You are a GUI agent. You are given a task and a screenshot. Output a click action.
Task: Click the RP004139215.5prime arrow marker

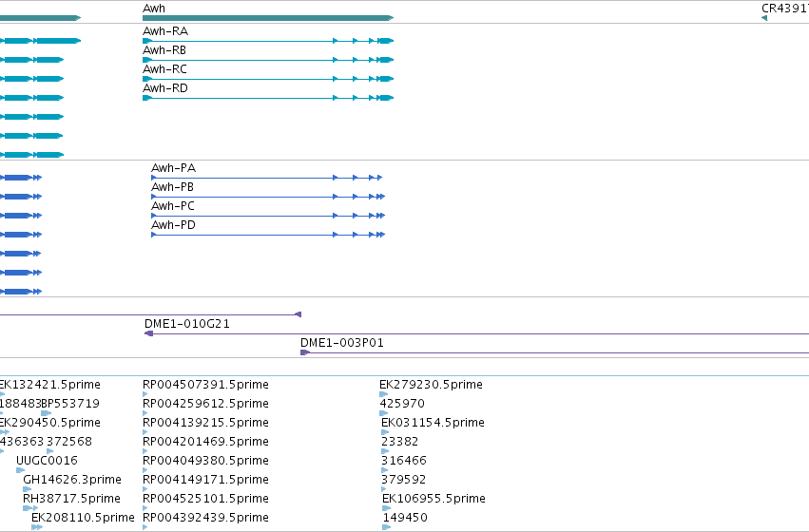pyautogui.click(x=145, y=432)
